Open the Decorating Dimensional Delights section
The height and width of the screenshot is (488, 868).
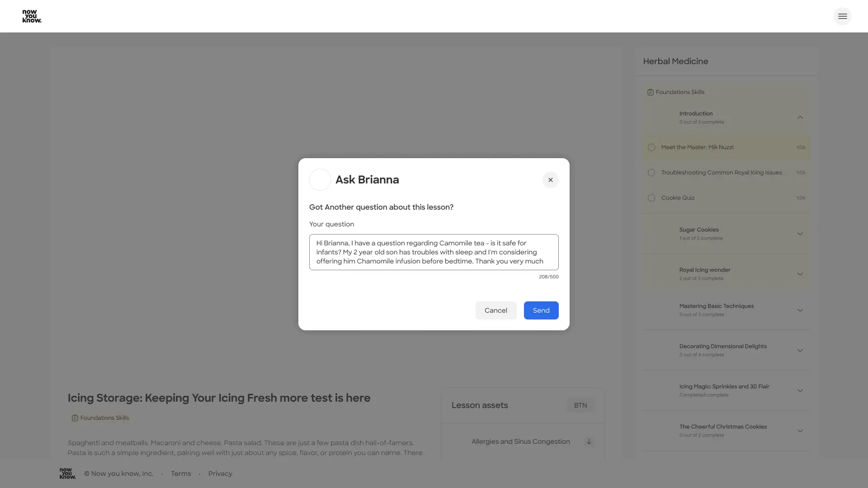click(800, 350)
